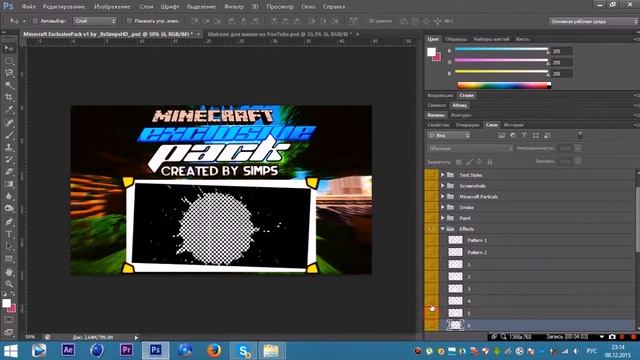Toggle visibility of layer 5
Image resolution: width=640 pixels, height=360 pixels.
[x=431, y=313]
